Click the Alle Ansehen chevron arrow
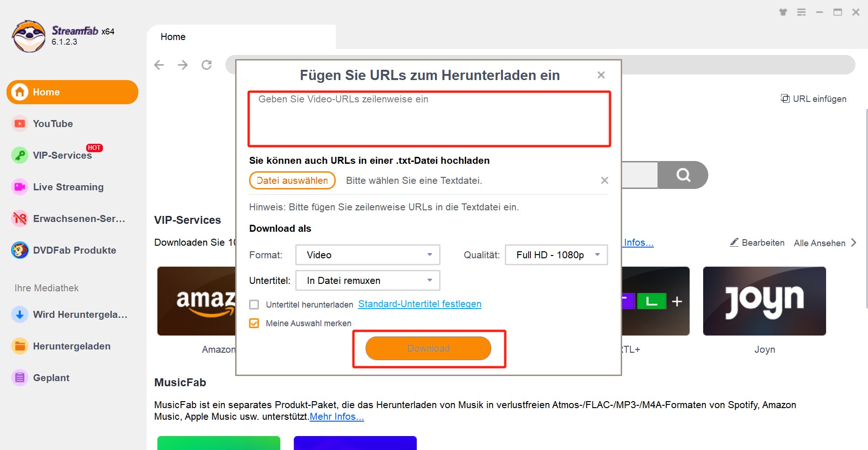This screenshot has height=450, width=868. (x=854, y=242)
